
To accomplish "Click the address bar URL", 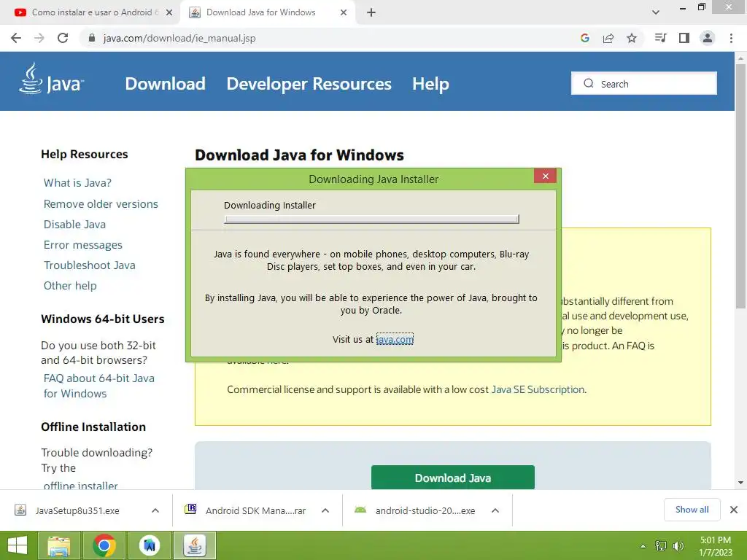I will point(179,38).
